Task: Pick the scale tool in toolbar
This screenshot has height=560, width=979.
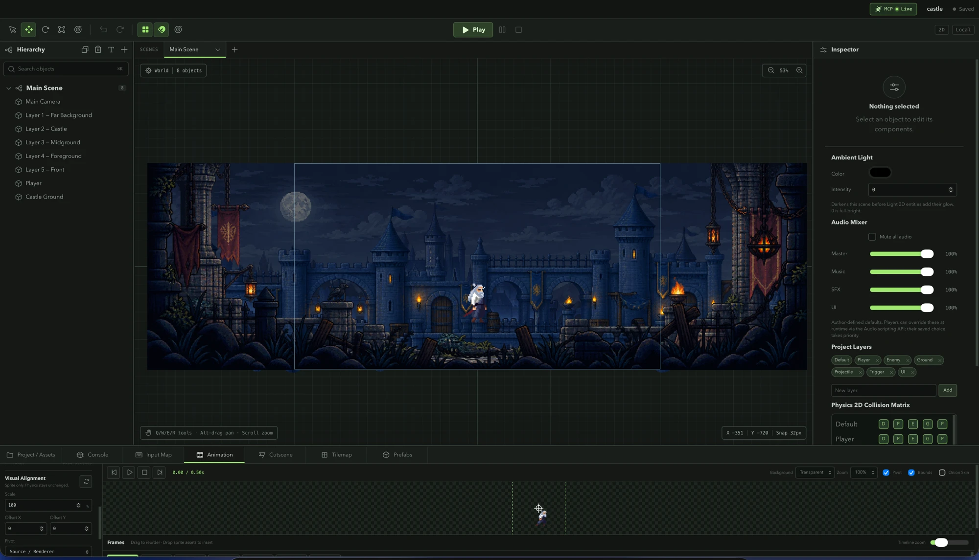Action: click(x=62, y=30)
